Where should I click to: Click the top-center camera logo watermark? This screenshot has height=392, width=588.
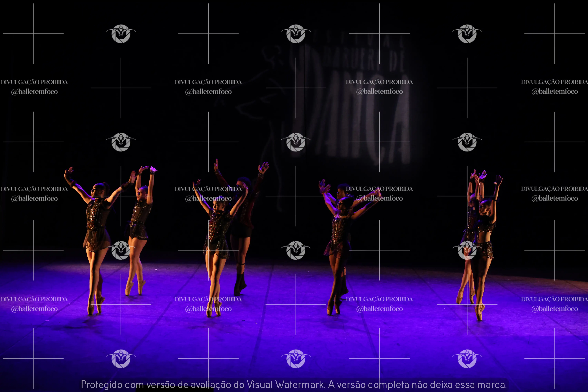(x=296, y=34)
